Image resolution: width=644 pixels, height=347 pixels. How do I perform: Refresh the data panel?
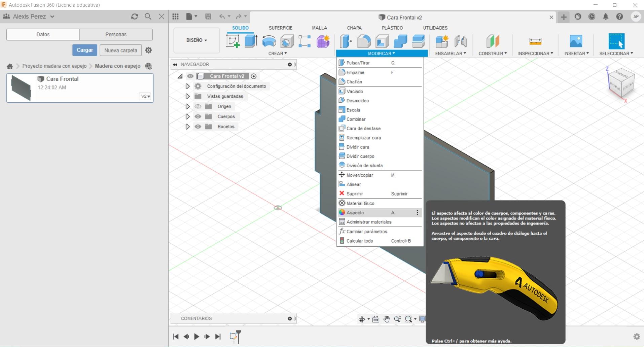(135, 16)
